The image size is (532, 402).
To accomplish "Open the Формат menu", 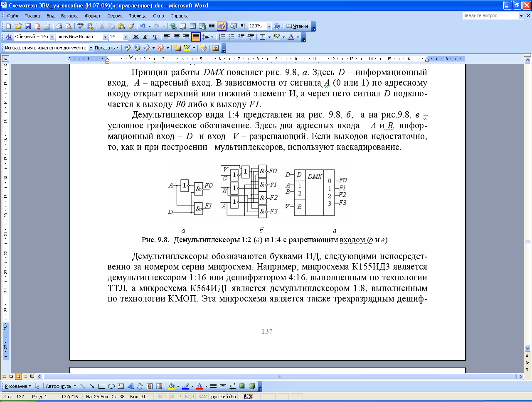I will click(x=93, y=16).
